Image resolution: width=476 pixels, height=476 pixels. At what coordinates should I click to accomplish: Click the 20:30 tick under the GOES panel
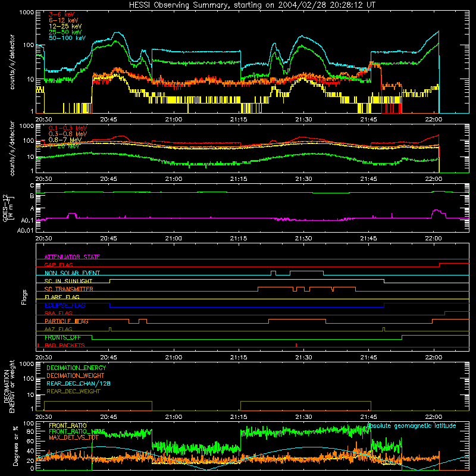pyautogui.click(x=43, y=239)
